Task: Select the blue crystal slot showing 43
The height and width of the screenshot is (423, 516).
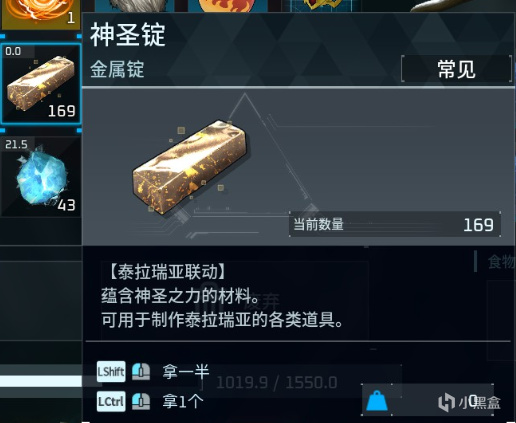Action: (41, 177)
